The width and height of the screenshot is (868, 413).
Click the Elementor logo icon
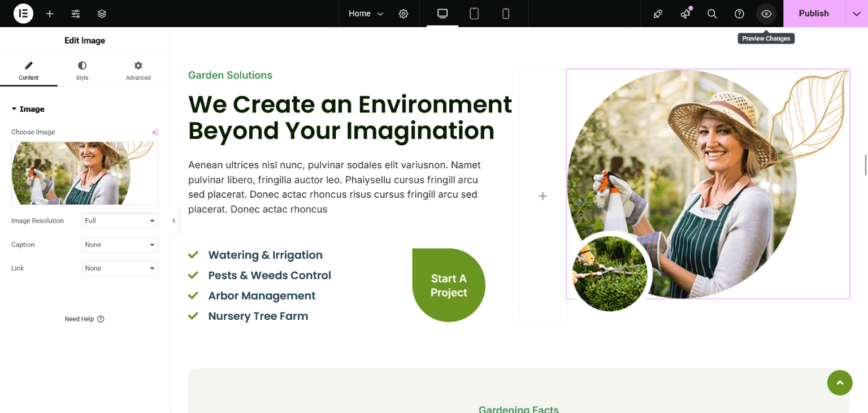[23, 14]
